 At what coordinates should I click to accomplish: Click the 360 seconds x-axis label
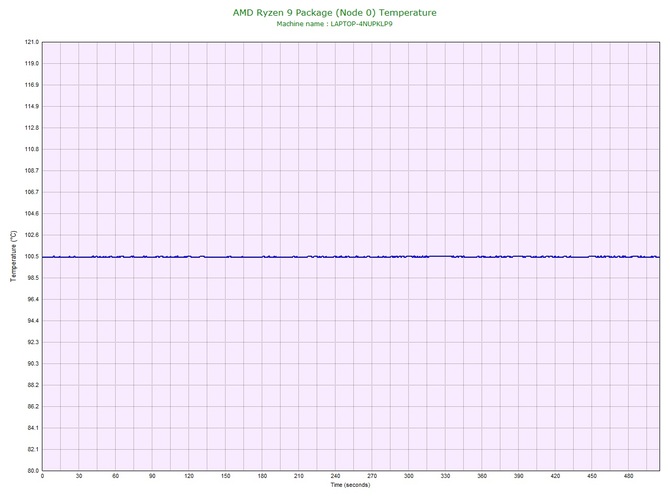pyautogui.click(x=482, y=476)
